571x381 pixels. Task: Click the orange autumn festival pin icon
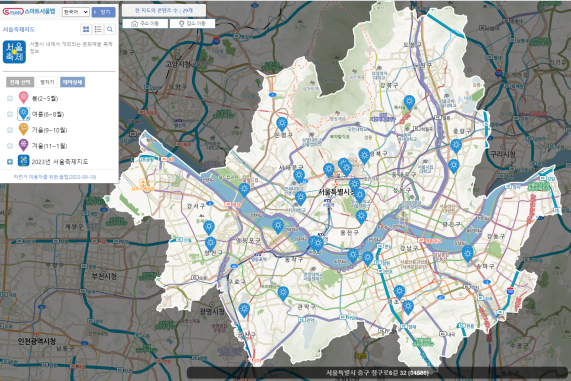(x=23, y=130)
